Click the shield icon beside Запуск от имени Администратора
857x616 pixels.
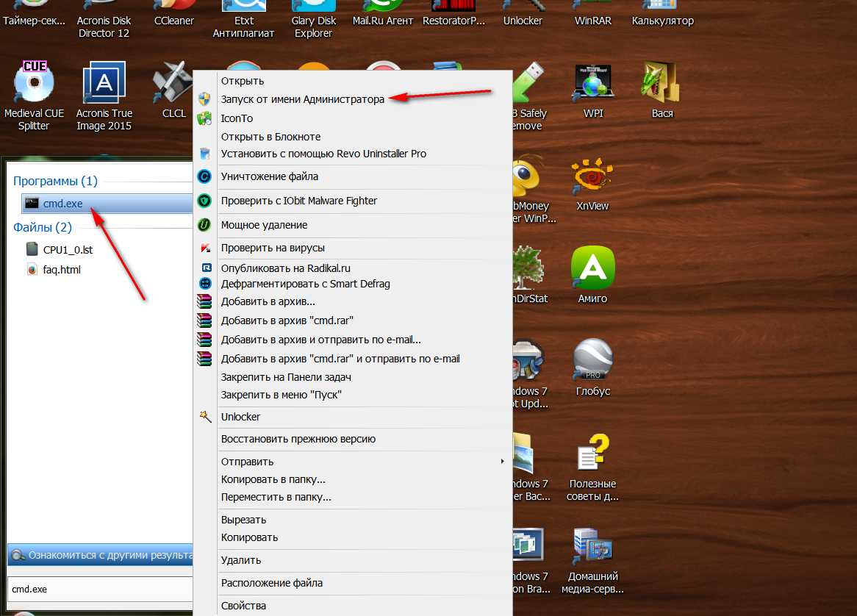click(x=204, y=99)
